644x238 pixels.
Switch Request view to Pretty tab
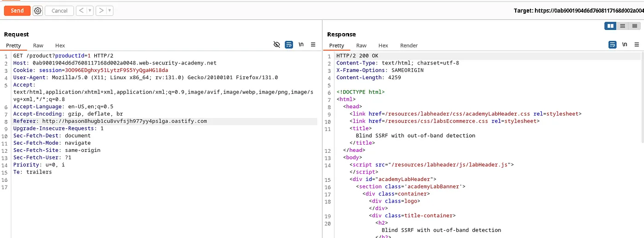tap(13, 46)
